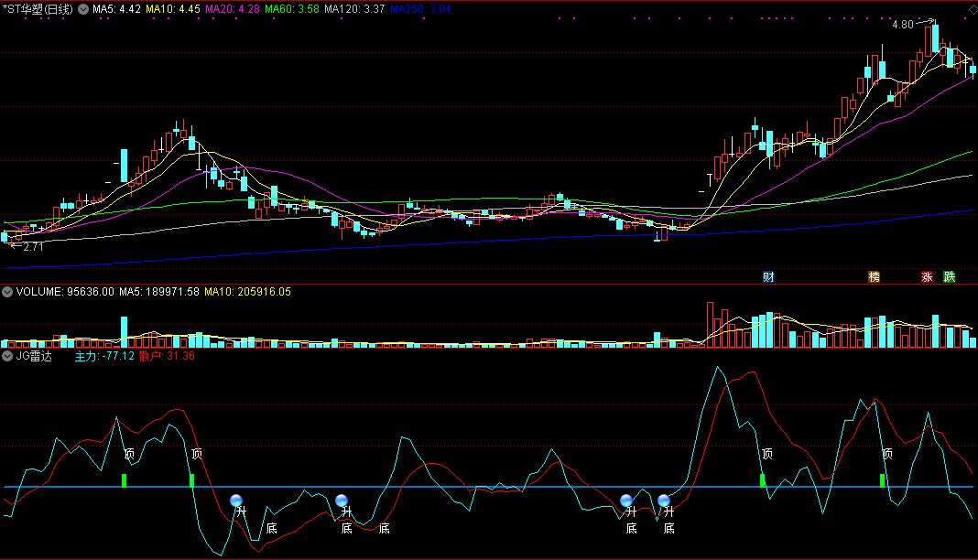
Task: Open the green 跌 badge icon
Action: [x=950, y=276]
